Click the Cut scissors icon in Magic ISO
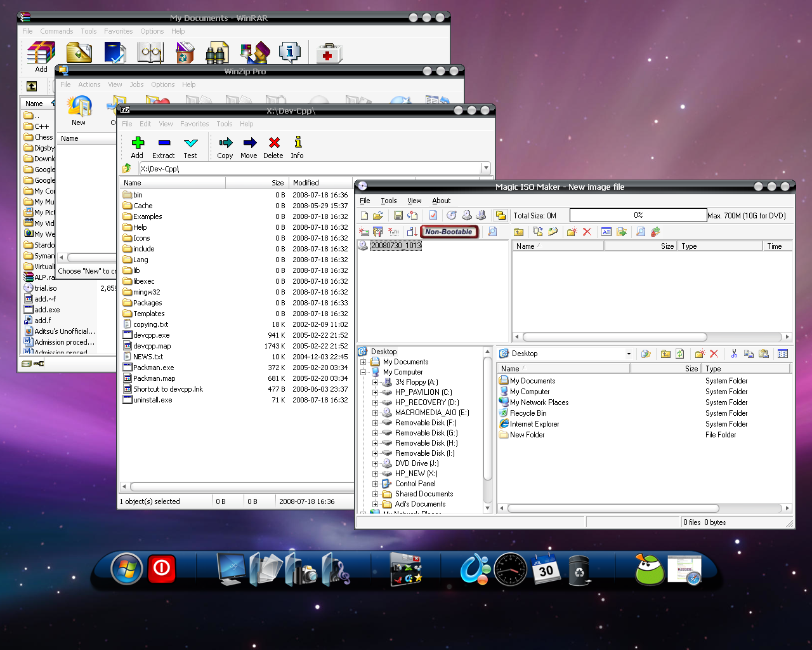 (x=734, y=354)
